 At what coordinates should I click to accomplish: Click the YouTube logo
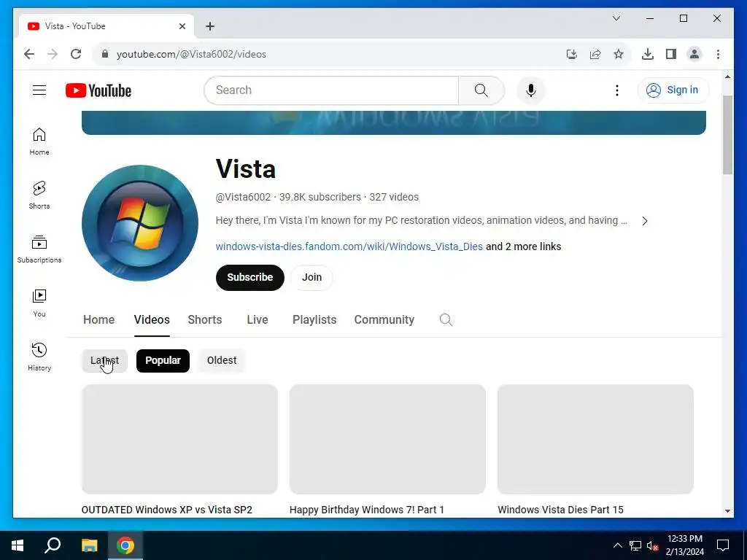pos(98,90)
